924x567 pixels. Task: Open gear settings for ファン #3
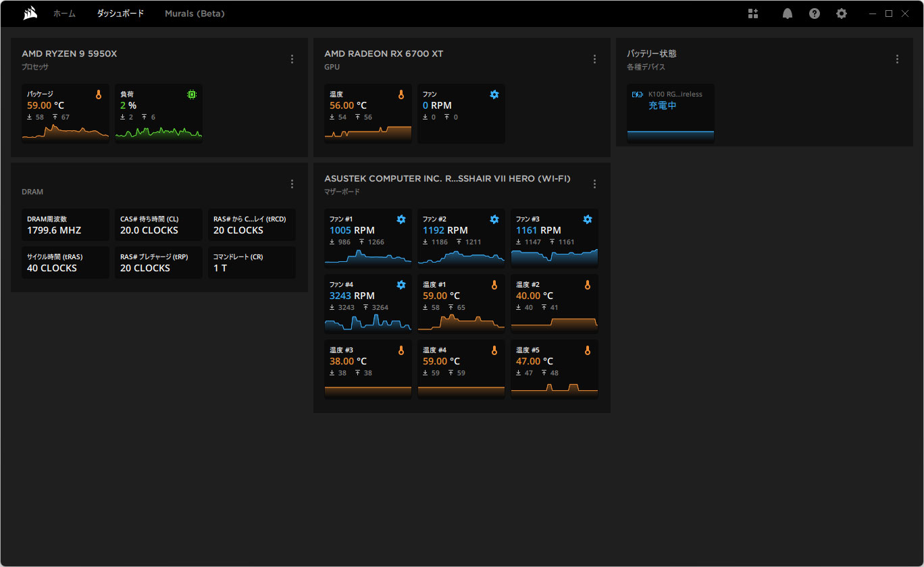pos(588,219)
